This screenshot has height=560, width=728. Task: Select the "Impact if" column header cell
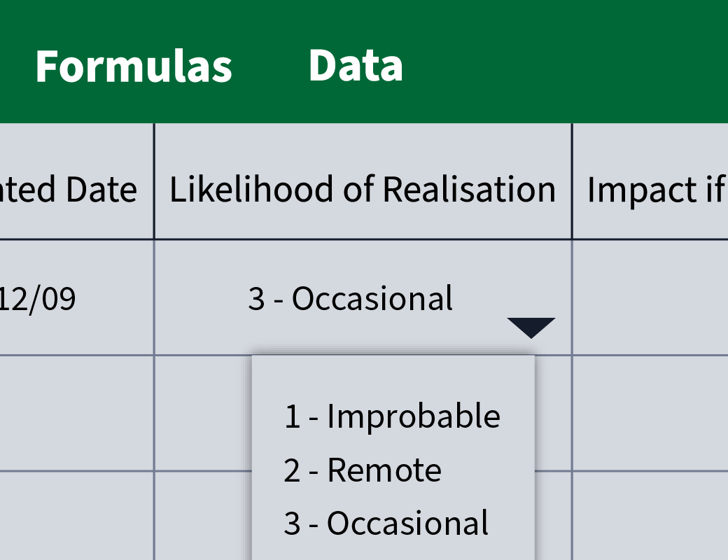click(651, 182)
